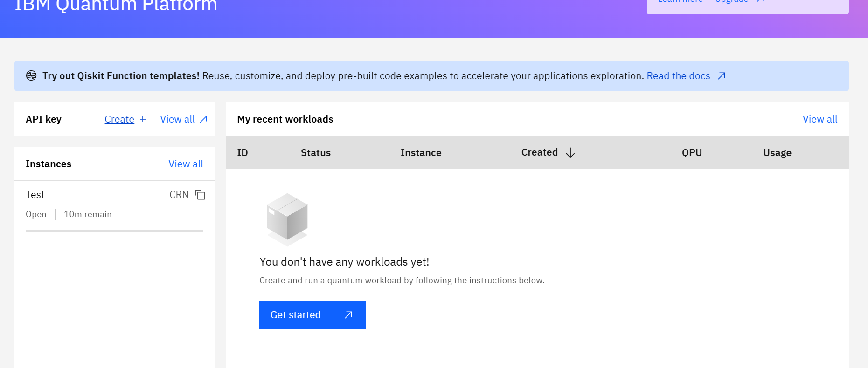Click the IBM Quantum Platform title
868x368 pixels.
(x=116, y=6)
